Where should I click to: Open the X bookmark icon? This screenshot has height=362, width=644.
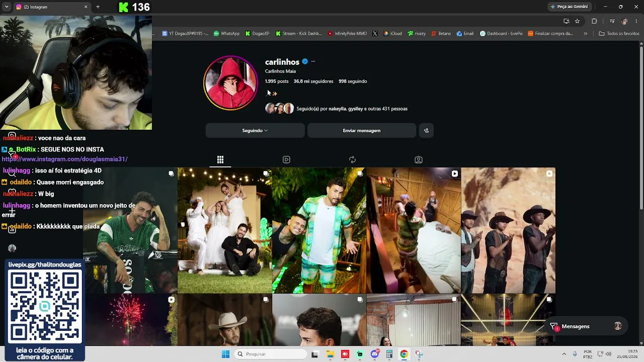375,34
